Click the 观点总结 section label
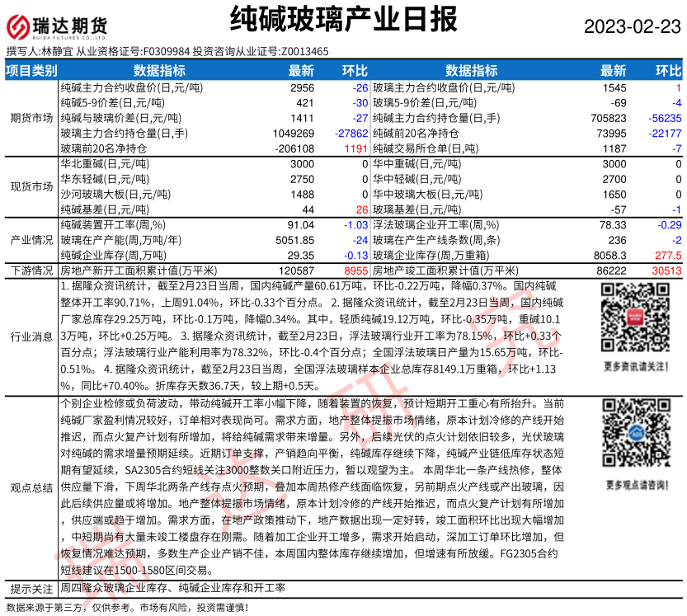This screenshot has width=687, height=616. tap(31, 487)
